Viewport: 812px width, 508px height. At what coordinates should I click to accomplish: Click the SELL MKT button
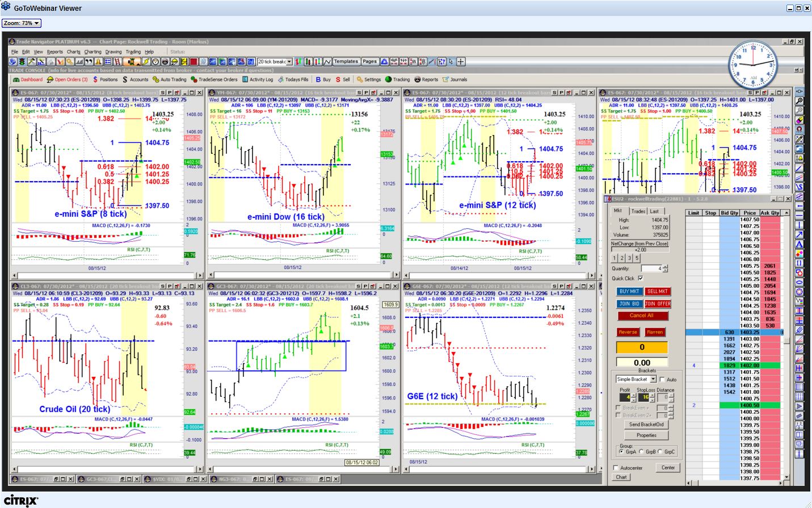click(657, 291)
